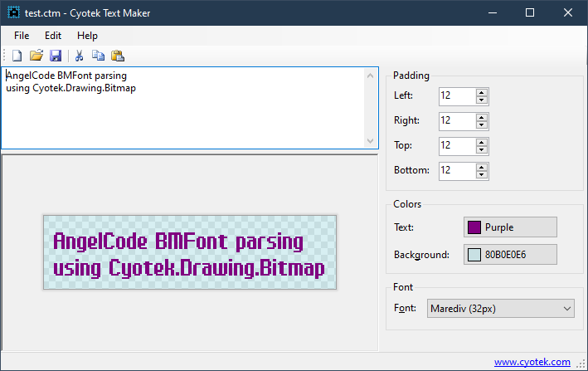This screenshot has width=588, height=371.
Task: Decrease Top padding with the down arrow
Action: (482, 150)
